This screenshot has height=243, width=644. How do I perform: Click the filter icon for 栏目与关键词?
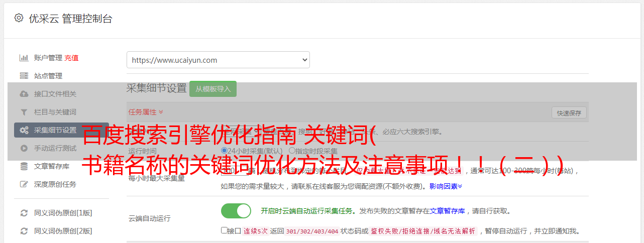tap(24, 112)
